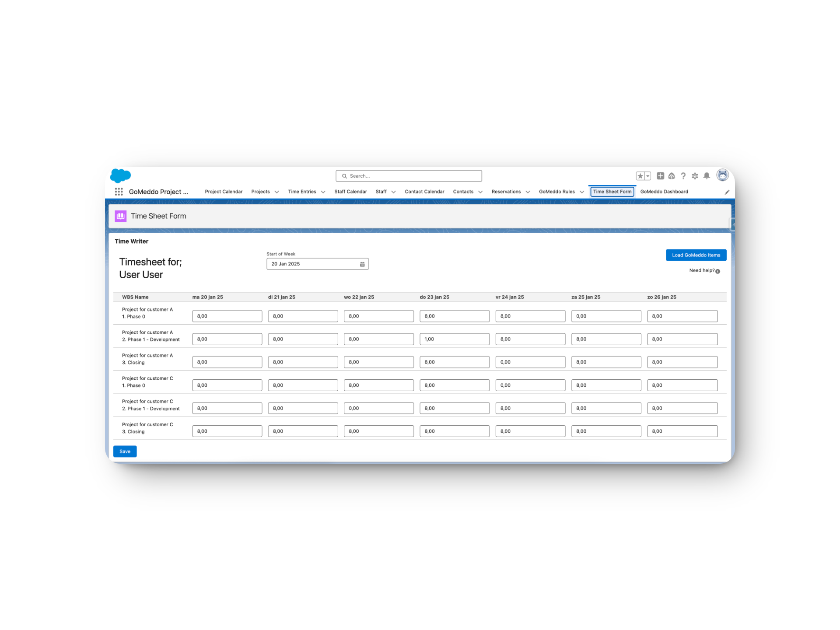Image resolution: width=840 pixels, height=630 pixels.
Task: Click the pencil icon to edit navigation
Action: [x=727, y=192]
